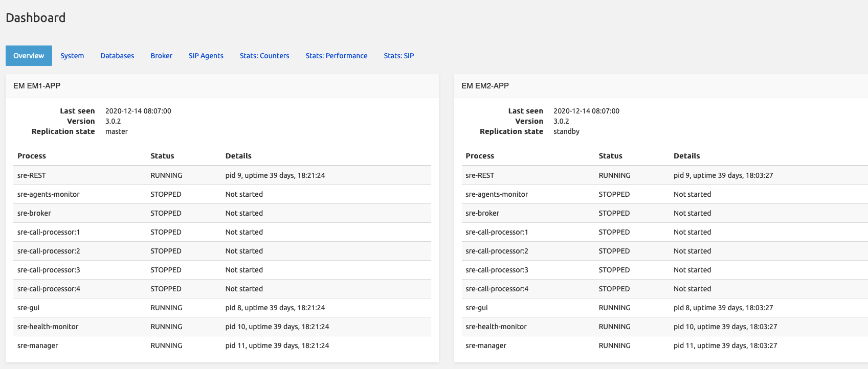Screen dimensions: 868x369
Task: Click 'pid 11, uptime 39 days, 18:21:24' detail
Action: point(277,345)
